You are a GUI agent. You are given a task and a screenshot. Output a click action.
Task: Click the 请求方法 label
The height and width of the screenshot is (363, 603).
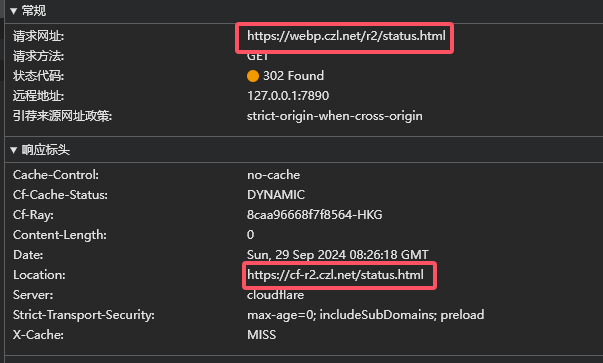point(38,57)
